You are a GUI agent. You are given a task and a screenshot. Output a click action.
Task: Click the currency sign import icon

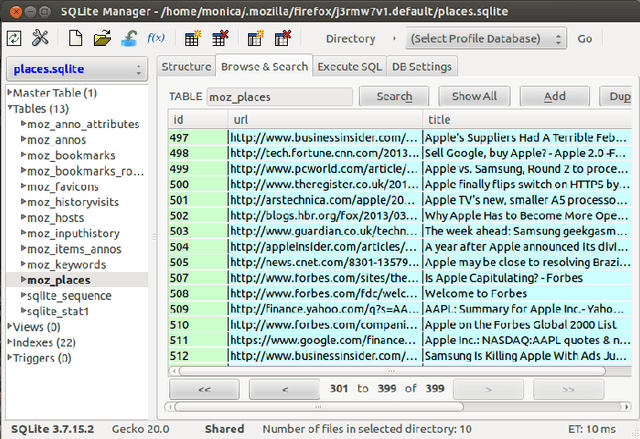(129, 38)
